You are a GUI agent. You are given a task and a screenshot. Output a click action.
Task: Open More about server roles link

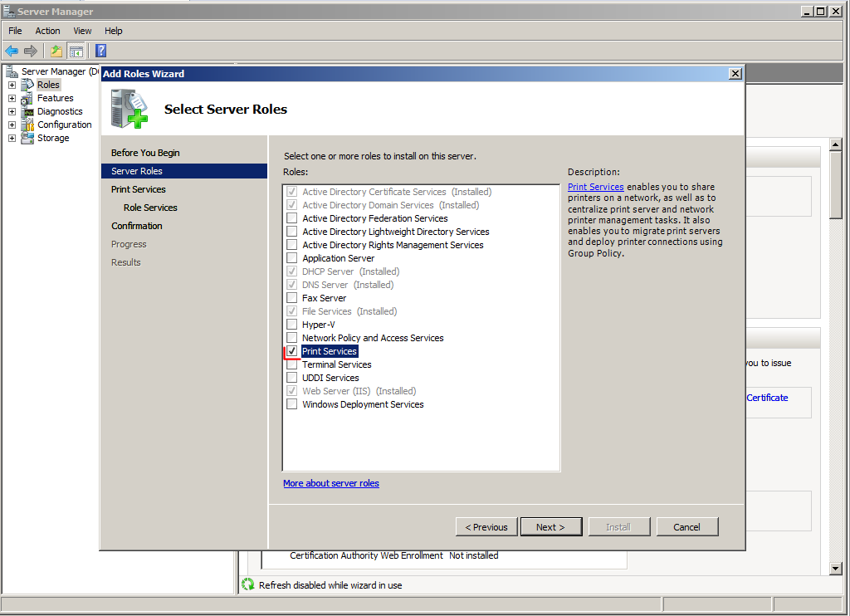[x=330, y=483]
